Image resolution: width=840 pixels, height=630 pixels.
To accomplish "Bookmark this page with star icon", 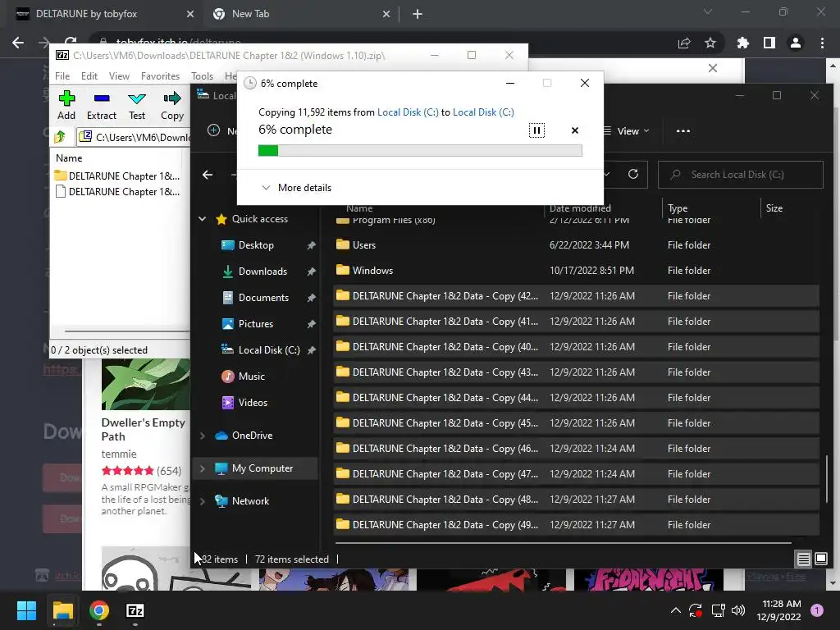I will (x=710, y=43).
